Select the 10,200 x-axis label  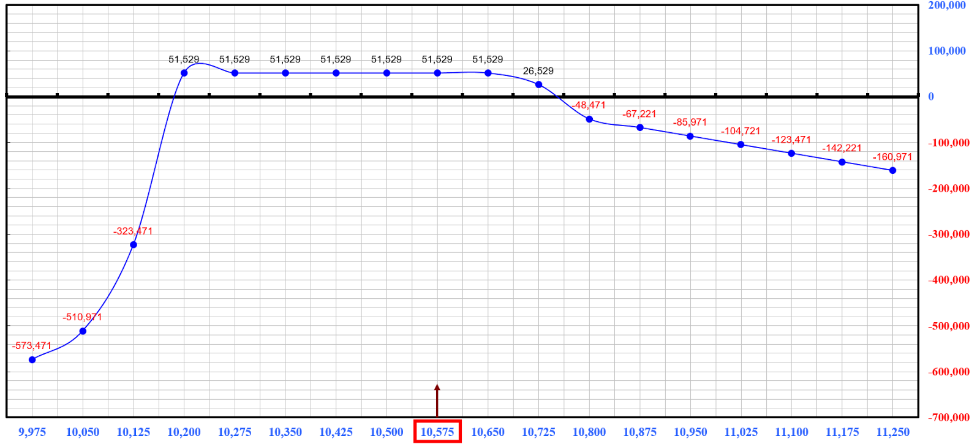tap(184, 432)
